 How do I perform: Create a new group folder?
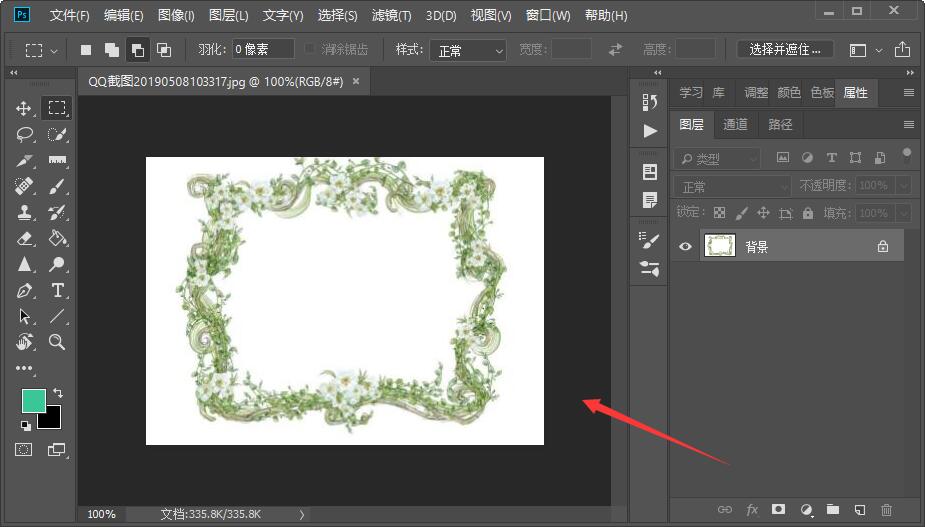(x=833, y=509)
